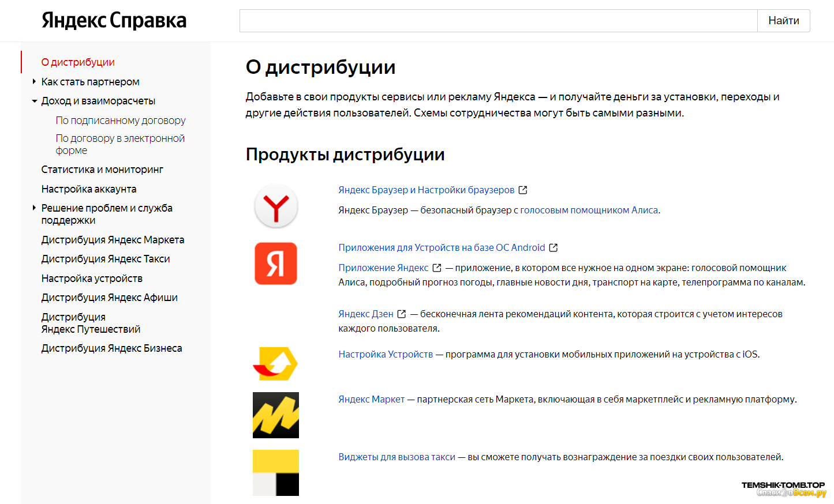Screen dimensions: 834x504
Task: Open По договору в электронной форме
Action: (120, 144)
